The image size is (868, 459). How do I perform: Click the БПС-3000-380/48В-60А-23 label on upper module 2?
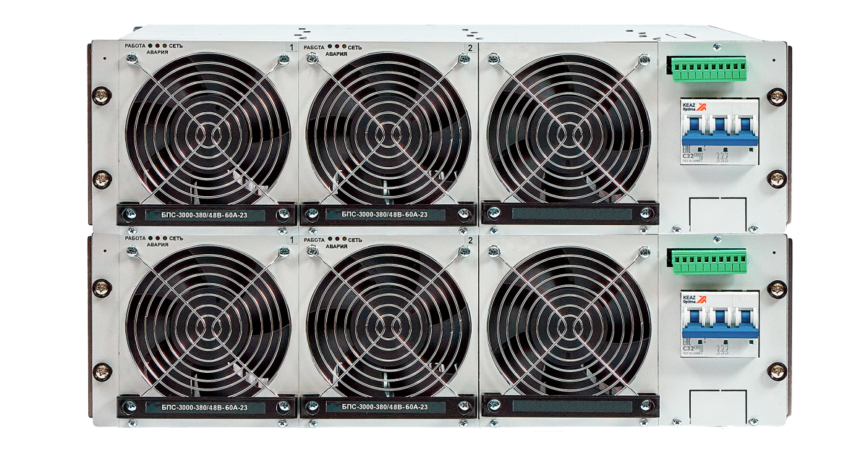click(386, 214)
